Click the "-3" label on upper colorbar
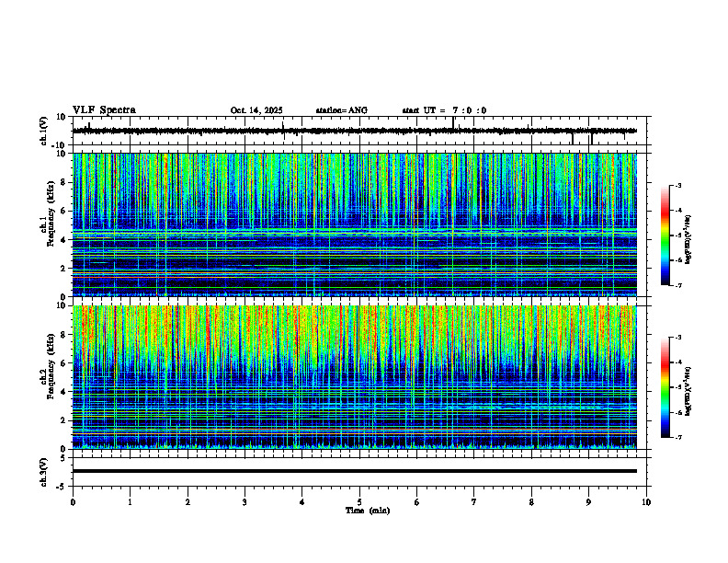Screen dimensions: 728x563 pyautogui.click(x=678, y=185)
